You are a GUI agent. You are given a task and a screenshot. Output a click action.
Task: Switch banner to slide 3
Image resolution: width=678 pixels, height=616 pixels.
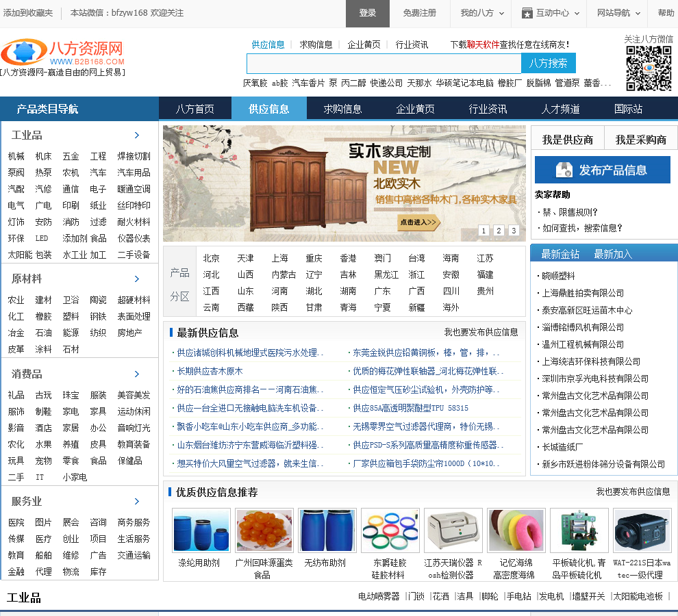tap(514, 231)
